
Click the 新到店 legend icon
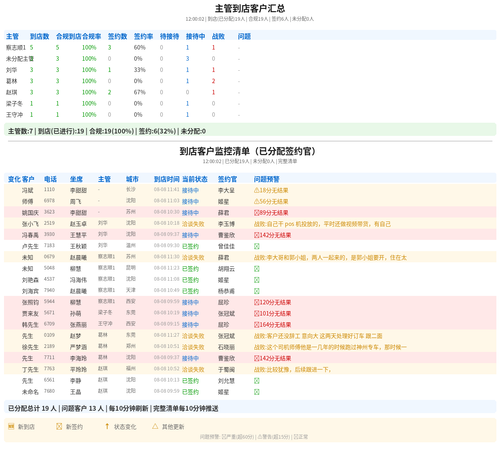point(11,426)
